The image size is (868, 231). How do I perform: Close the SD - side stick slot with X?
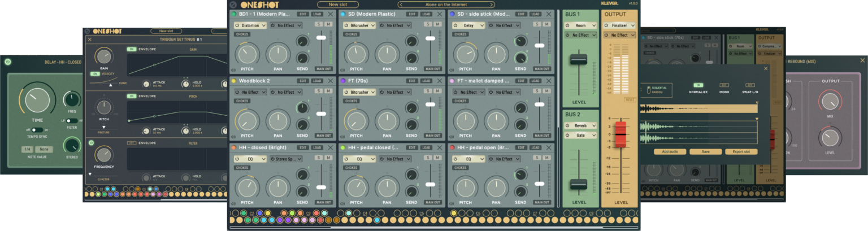point(548,14)
